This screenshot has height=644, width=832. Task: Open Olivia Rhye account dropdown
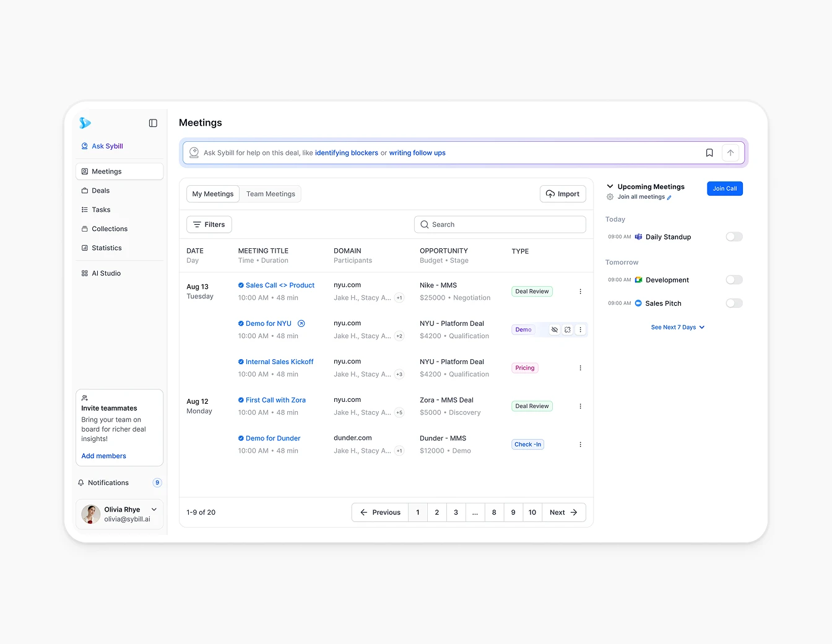pyautogui.click(x=154, y=510)
